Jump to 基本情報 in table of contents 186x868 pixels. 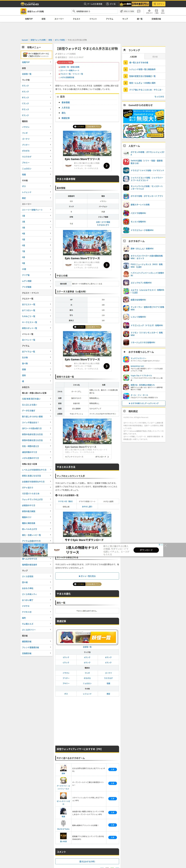(65, 102)
